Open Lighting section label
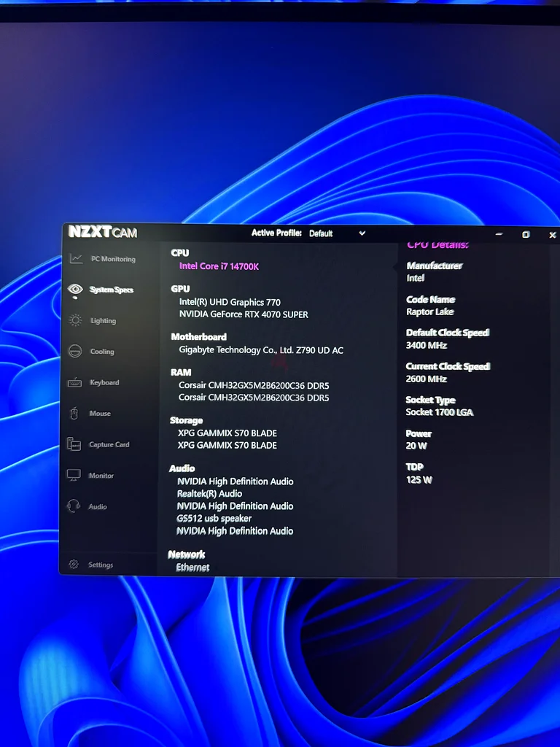Viewport: 560px width, 747px height. point(104,321)
